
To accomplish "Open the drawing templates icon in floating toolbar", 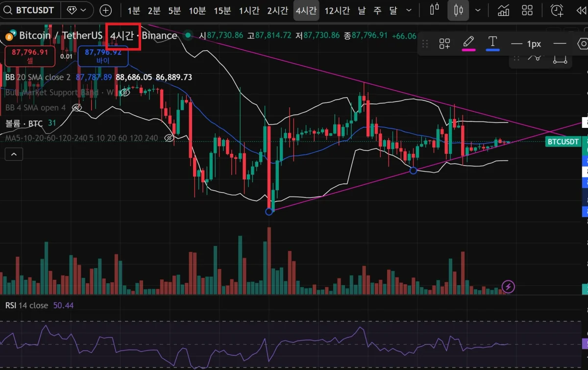I will [x=444, y=44].
